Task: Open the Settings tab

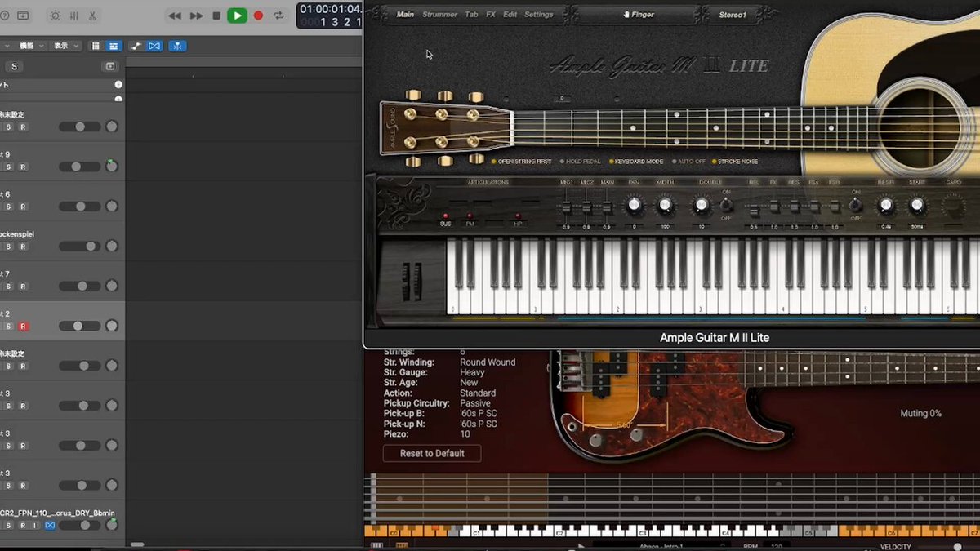Action: pyautogui.click(x=538, y=15)
